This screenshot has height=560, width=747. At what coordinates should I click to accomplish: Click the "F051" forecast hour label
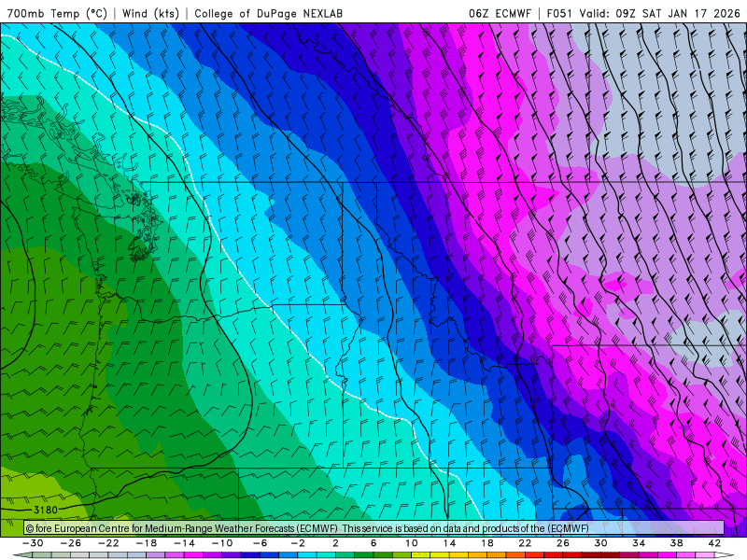(x=560, y=13)
